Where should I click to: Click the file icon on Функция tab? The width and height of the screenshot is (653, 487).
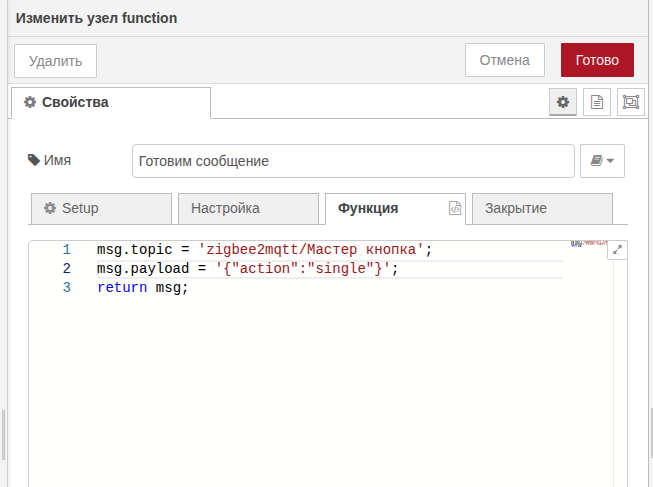pos(455,208)
